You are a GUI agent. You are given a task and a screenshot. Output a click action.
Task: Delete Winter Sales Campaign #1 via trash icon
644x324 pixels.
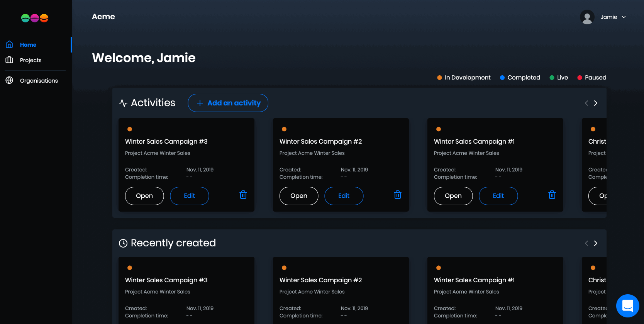(x=552, y=195)
